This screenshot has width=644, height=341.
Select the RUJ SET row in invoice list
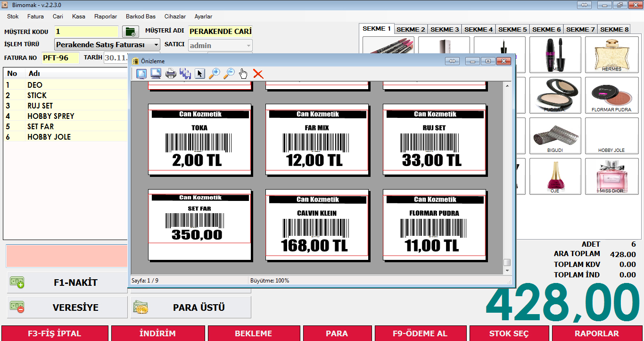pyautogui.click(x=66, y=106)
